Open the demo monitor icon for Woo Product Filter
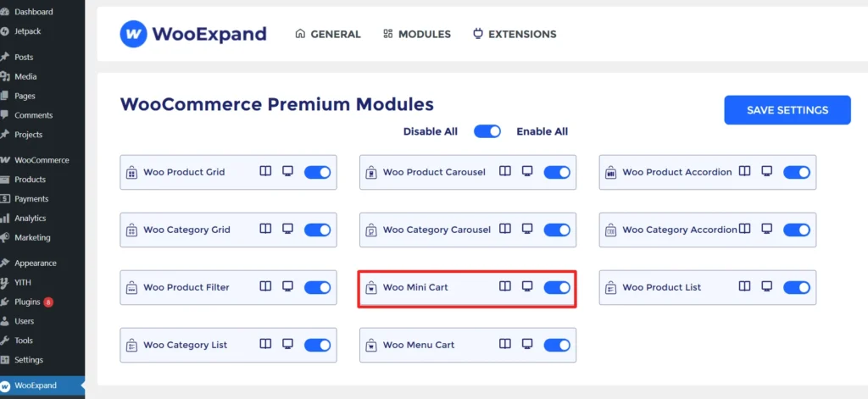This screenshot has height=399, width=868. [287, 286]
